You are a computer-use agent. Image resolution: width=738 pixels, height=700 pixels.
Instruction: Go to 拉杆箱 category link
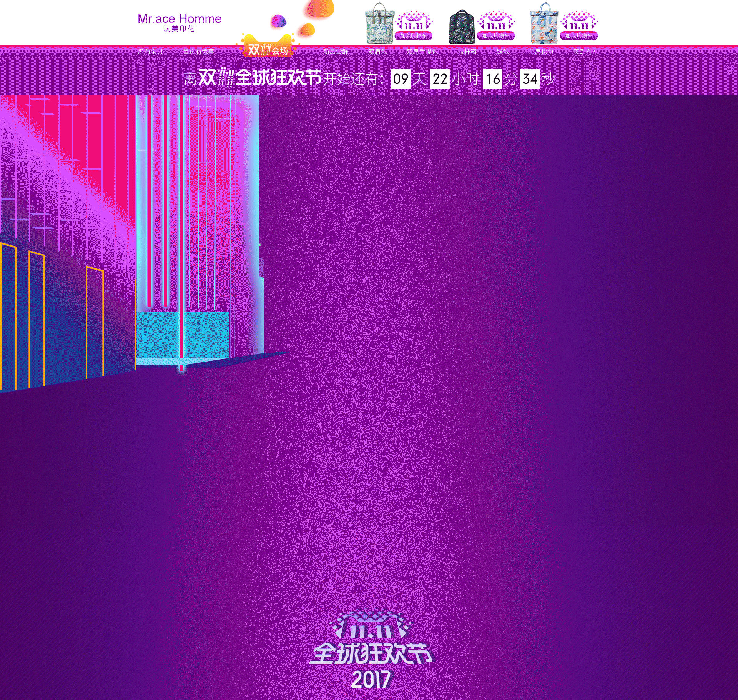[x=467, y=52]
